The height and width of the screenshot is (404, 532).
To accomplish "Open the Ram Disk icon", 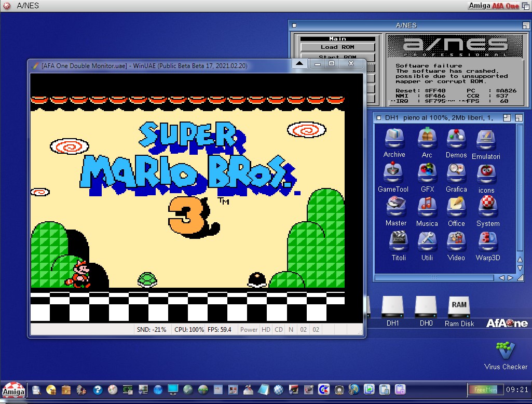I will point(459,308).
